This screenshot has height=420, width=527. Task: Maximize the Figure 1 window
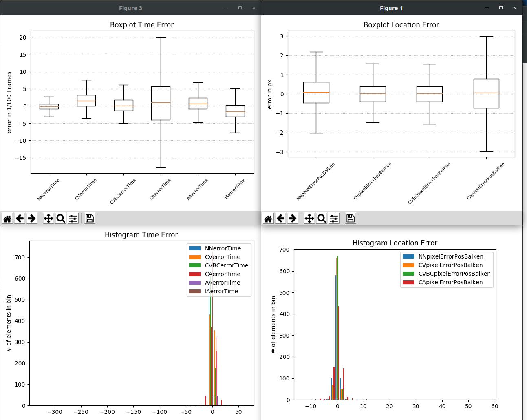[x=501, y=8]
